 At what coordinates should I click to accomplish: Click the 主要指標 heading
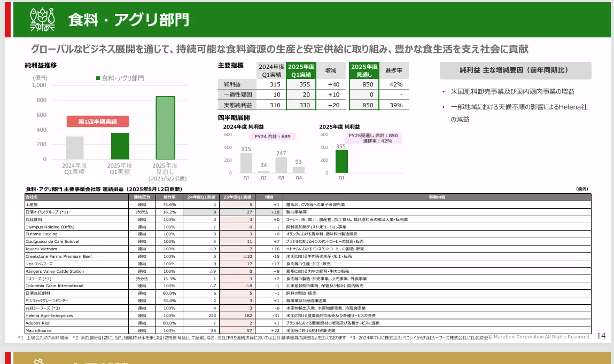pos(231,65)
